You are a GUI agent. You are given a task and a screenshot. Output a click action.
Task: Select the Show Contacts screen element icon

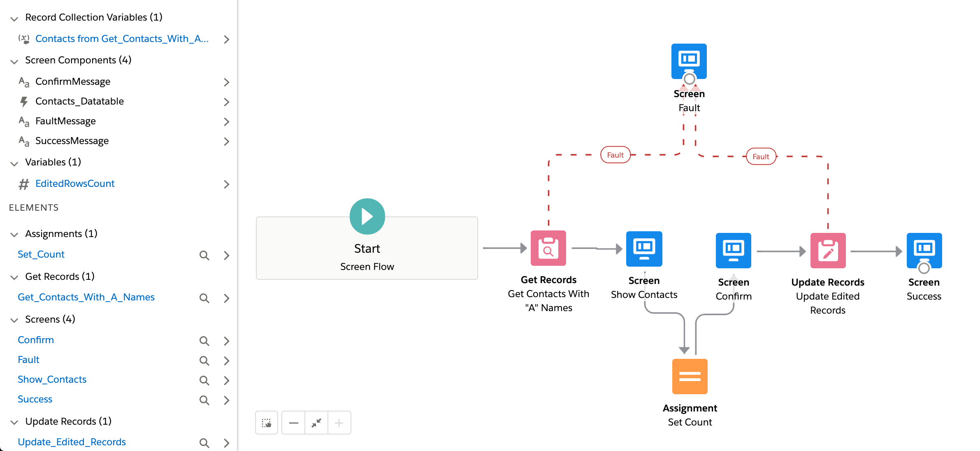click(x=644, y=249)
